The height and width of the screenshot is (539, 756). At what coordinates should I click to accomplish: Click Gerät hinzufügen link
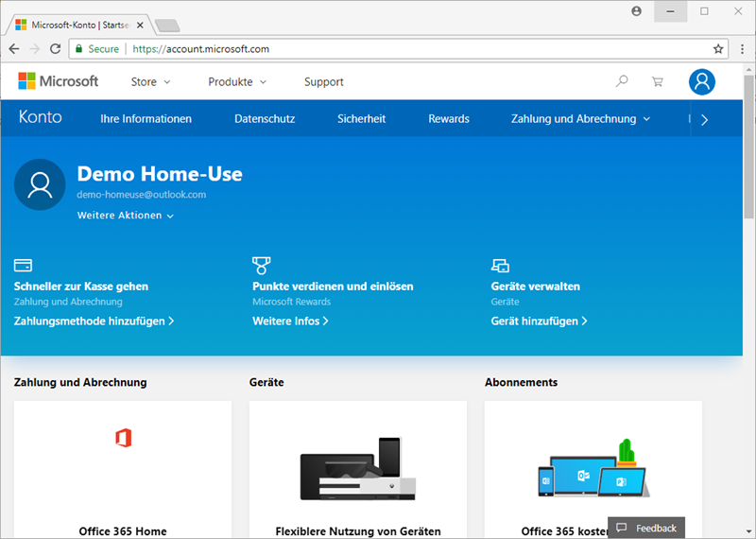539,321
